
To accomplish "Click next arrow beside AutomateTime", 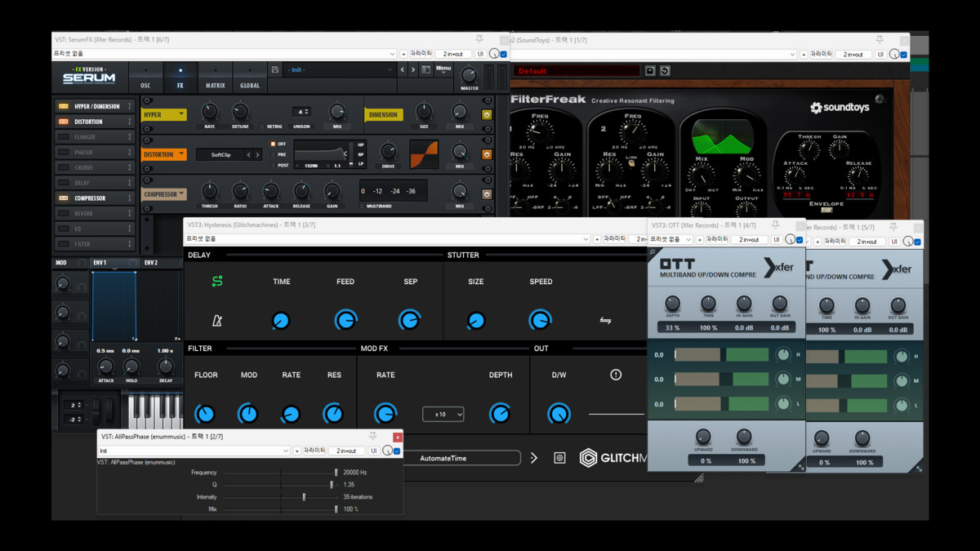I will click(x=534, y=458).
